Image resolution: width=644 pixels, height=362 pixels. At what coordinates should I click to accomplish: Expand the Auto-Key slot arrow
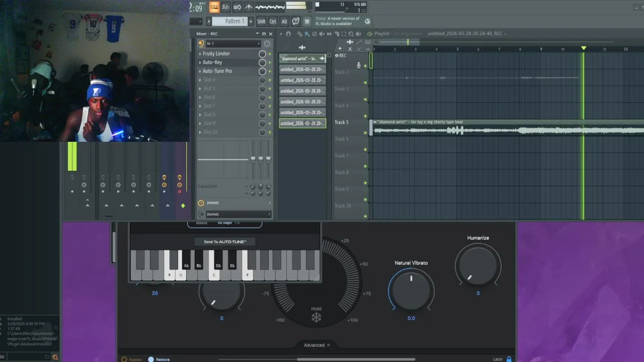[200, 62]
